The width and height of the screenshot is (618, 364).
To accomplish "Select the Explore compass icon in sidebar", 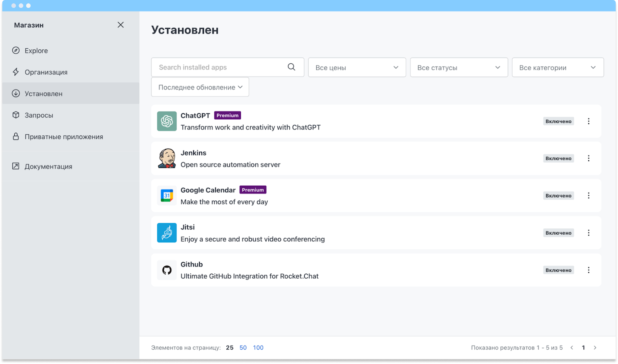I will coord(16,50).
